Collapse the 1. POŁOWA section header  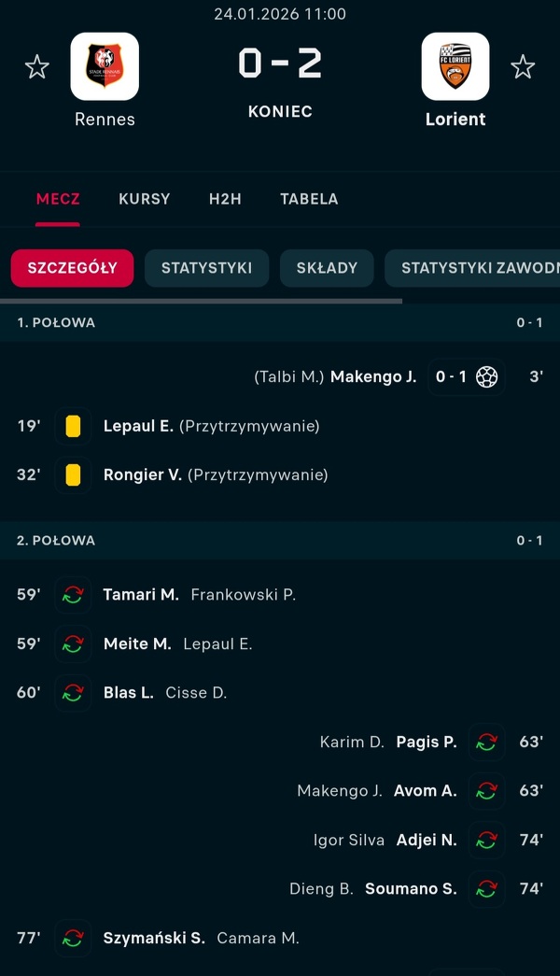[x=280, y=322]
